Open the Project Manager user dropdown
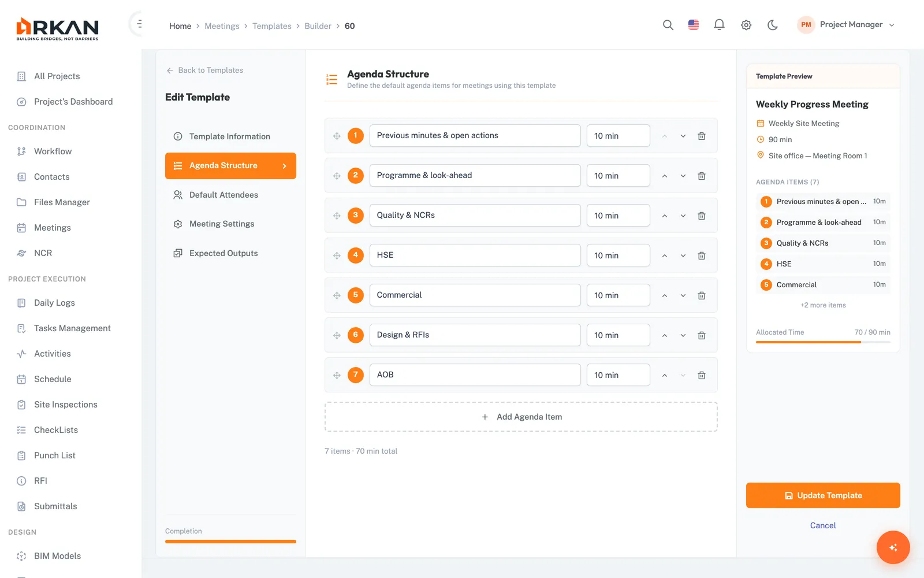 click(847, 25)
